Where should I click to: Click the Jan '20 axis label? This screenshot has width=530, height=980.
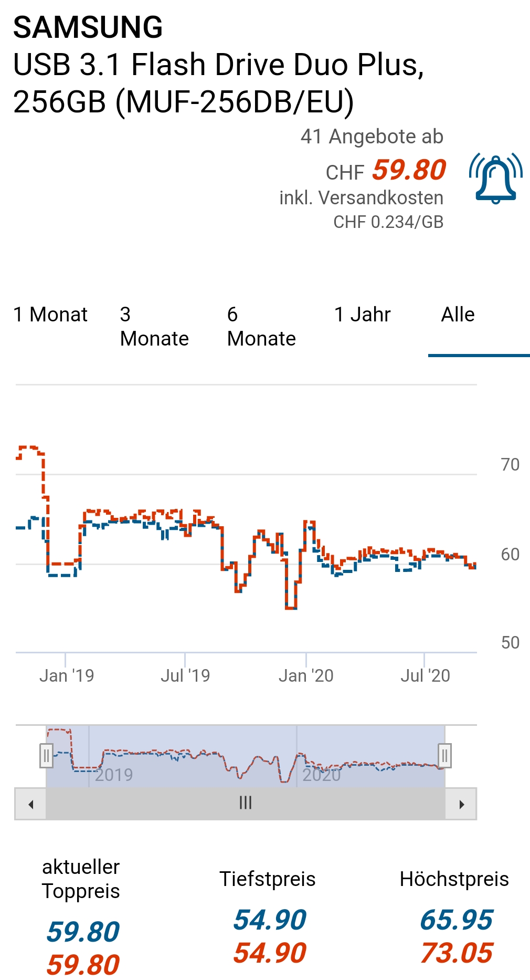tap(306, 675)
